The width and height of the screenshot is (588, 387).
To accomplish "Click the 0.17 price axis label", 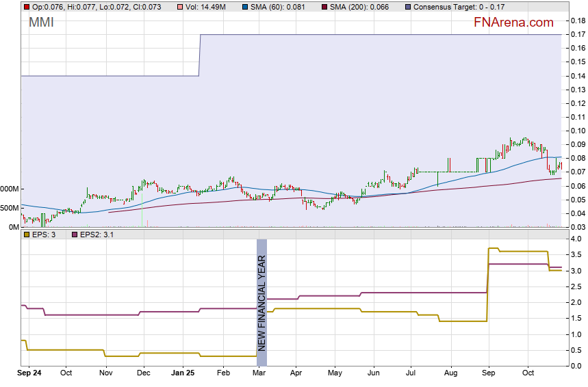I will pyautogui.click(x=577, y=34).
